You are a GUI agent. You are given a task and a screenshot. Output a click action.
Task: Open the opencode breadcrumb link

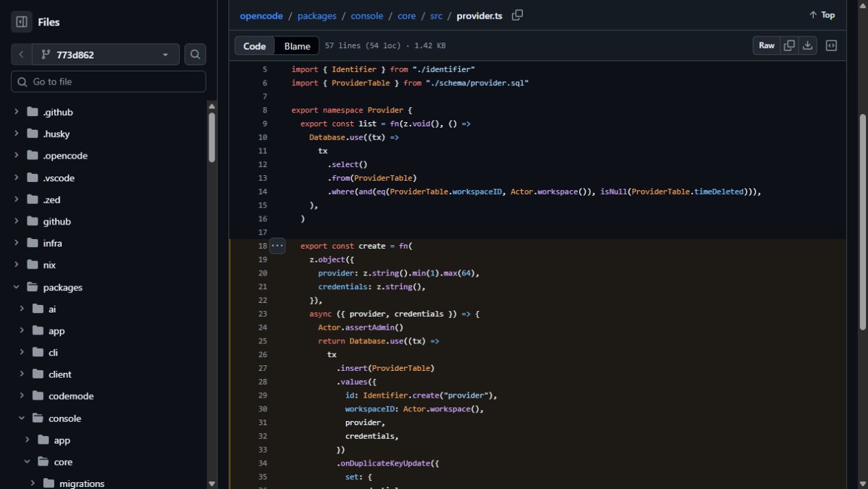pos(261,16)
